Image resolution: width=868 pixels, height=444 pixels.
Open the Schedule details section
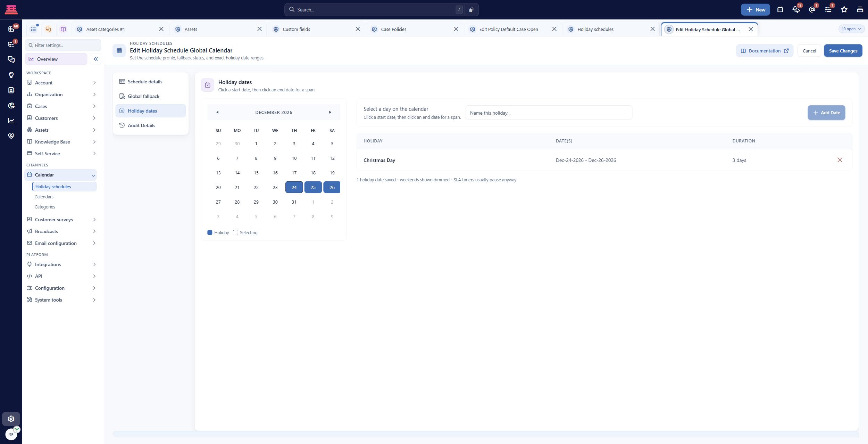tap(150, 82)
